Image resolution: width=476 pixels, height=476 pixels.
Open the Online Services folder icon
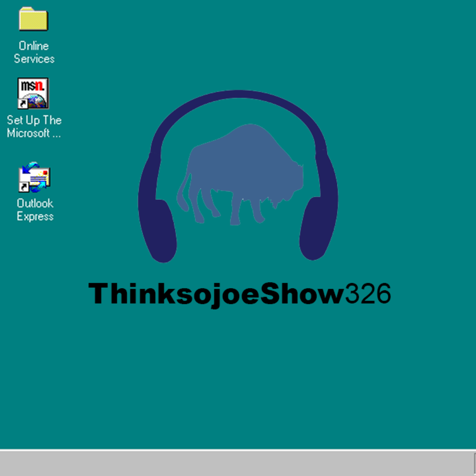click(33, 19)
